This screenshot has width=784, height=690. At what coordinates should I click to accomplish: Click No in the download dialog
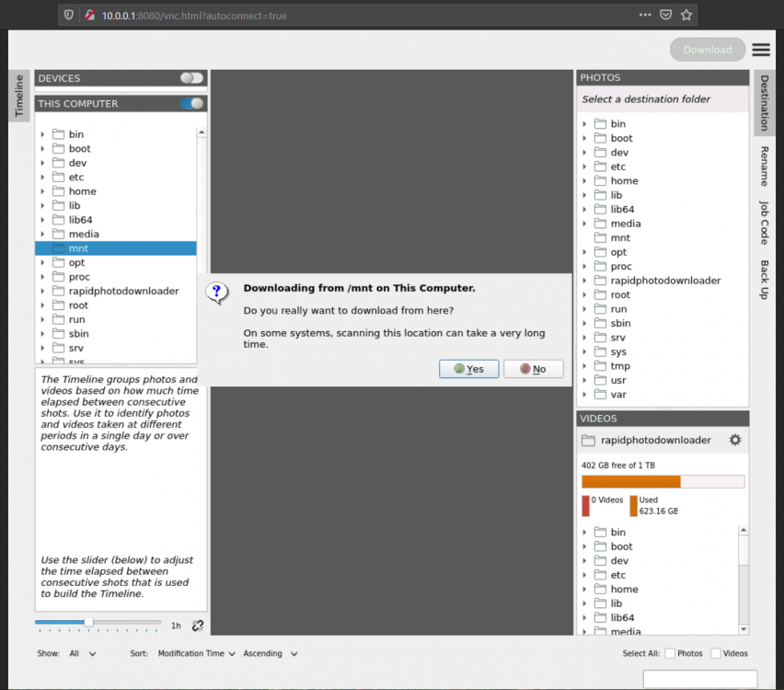click(533, 369)
